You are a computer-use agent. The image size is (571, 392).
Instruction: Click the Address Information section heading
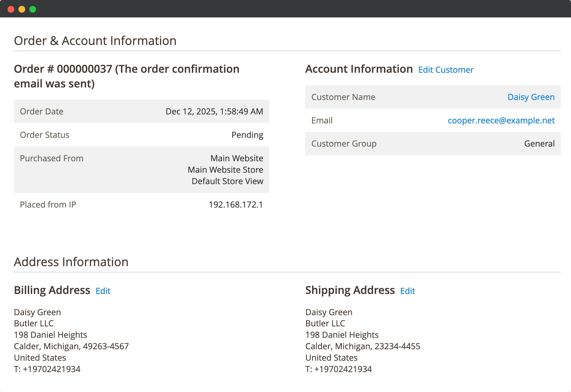71,262
